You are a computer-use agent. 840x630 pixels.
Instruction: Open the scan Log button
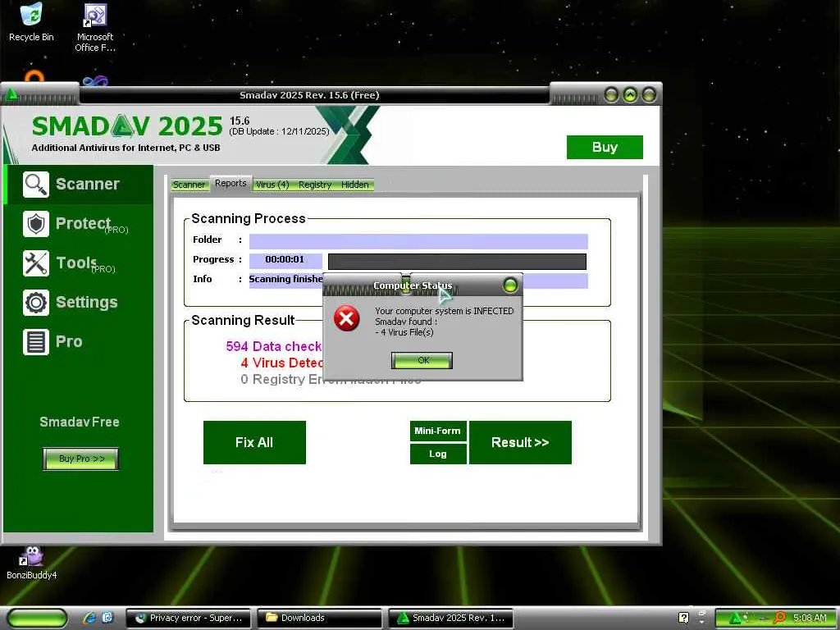[438, 454]
